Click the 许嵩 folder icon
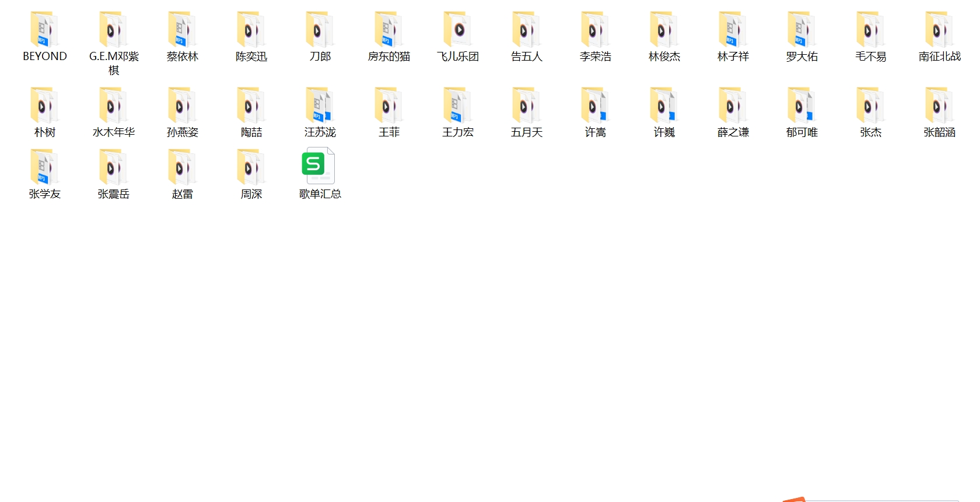This screenshot has height=502, width=980. [x=596, y=106]
